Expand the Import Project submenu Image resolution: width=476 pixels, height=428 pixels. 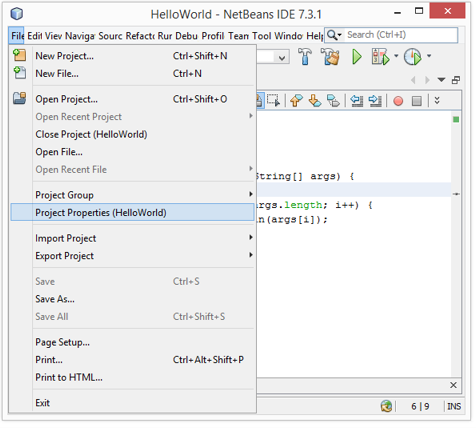click(251, 237)
